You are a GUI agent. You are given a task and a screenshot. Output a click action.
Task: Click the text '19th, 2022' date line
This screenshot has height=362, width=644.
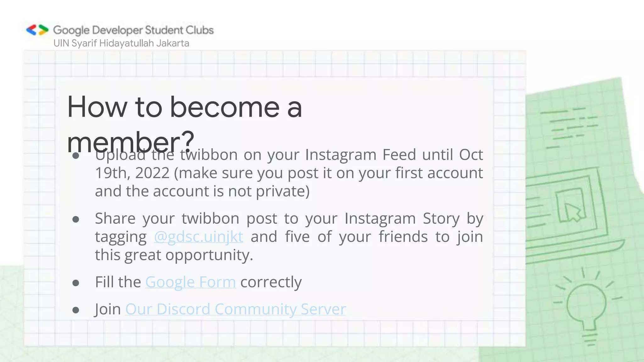point(132,173)
